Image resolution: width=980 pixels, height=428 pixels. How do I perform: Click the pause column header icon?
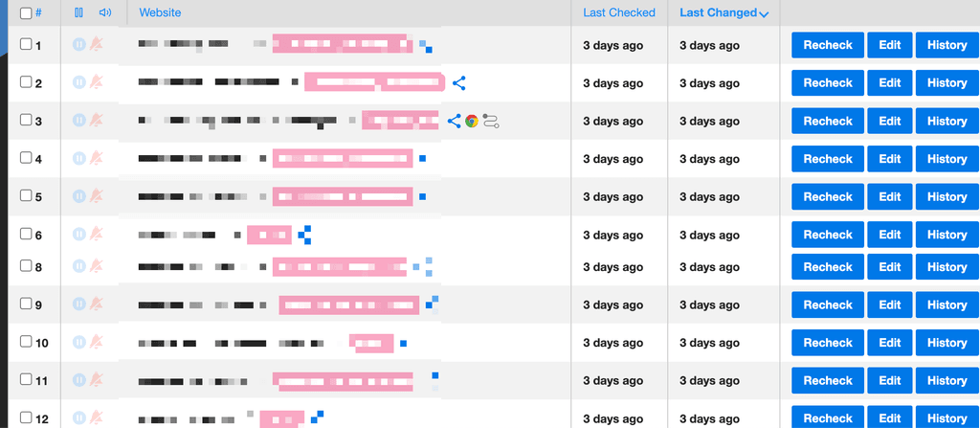(x=79, y=12)
